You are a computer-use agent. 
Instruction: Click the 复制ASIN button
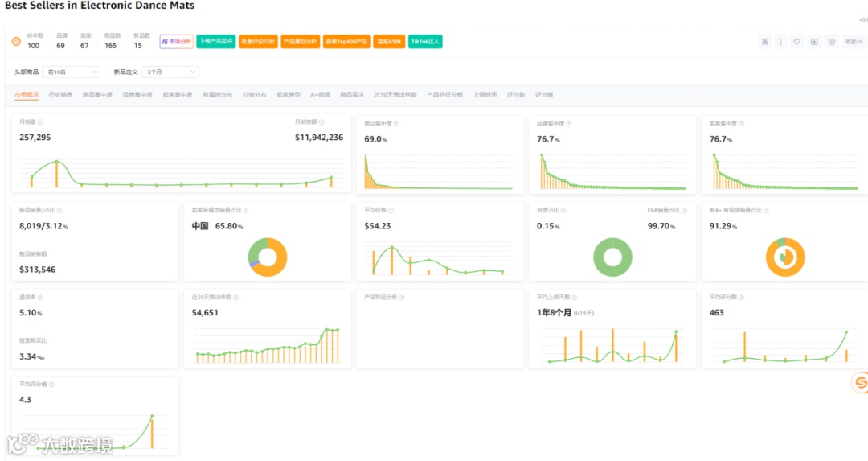[x=389, y=42]
